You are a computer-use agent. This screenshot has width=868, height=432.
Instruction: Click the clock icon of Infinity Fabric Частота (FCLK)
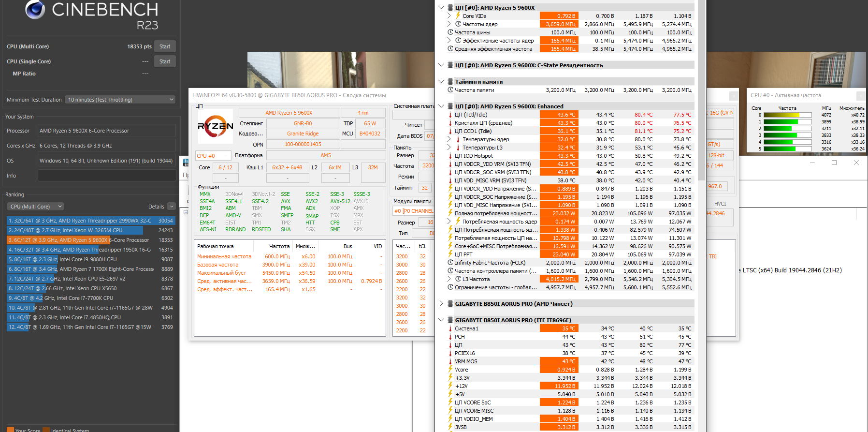click(x=450, y=263)
